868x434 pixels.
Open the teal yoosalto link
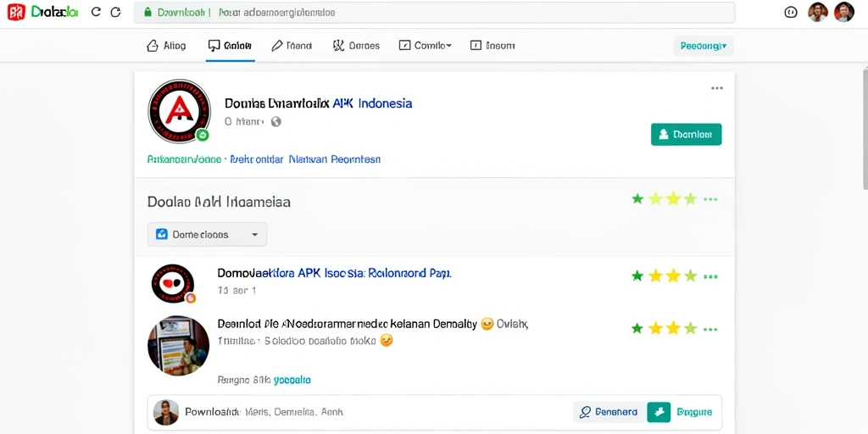[x=292, y=381]
